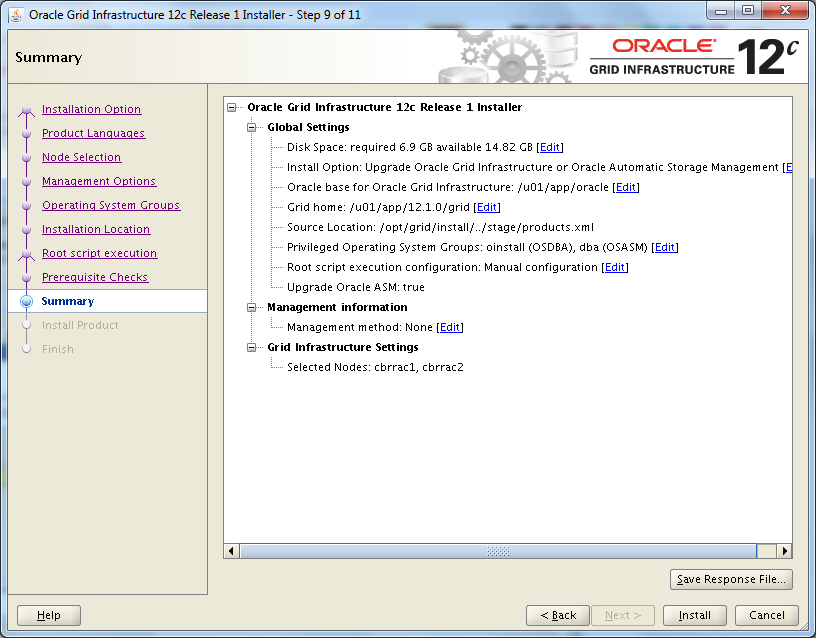Open the Node Selection step
The width and height of the screenshot is (816, 638).
pos(82,157)
